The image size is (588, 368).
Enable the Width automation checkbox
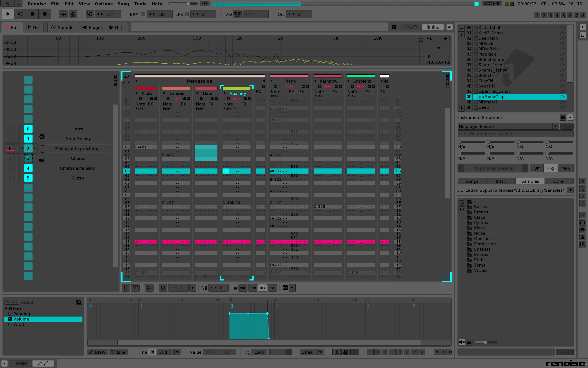tap(10, 324)
